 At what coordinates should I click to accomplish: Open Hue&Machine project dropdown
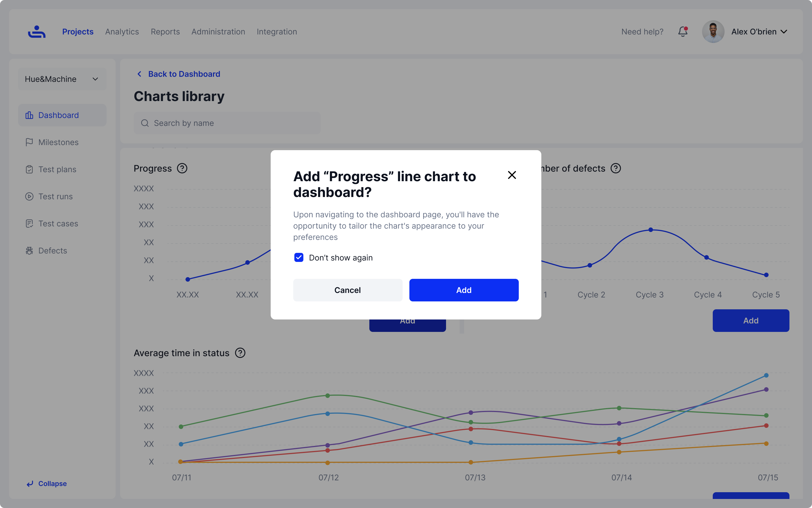[62, 79]
